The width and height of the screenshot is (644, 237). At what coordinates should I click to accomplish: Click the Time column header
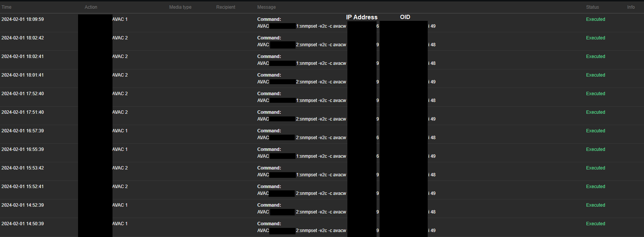click(x=6, y=7)
